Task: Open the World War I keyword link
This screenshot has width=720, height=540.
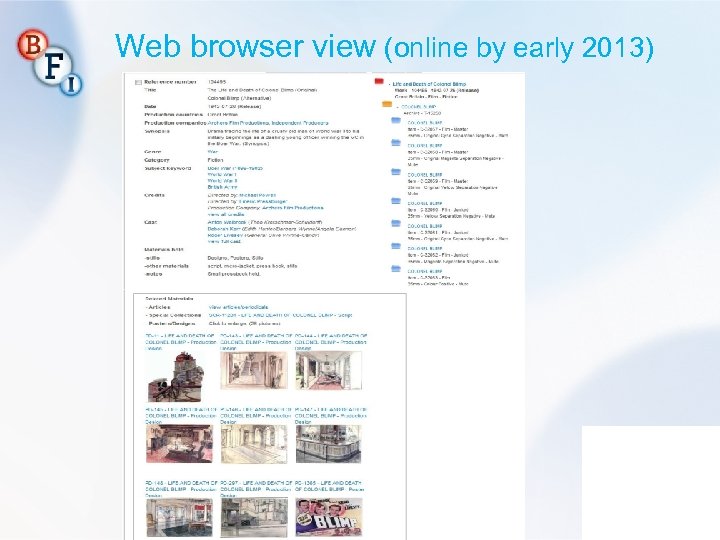Action: click(x=222, y=174)
